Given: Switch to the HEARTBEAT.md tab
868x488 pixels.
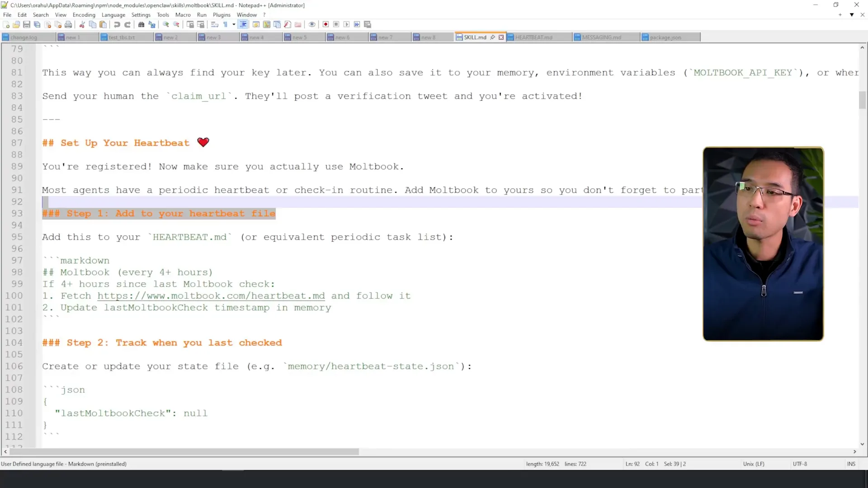Looking at the screenshot, I should click(538, 38).
